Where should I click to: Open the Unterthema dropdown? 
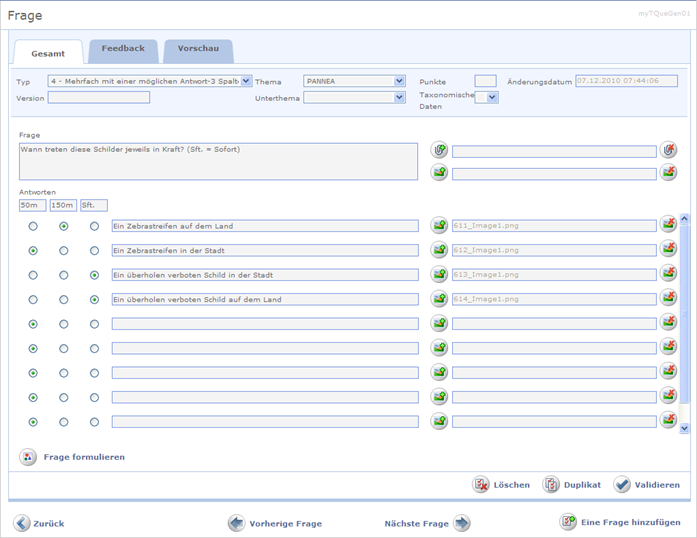(x=399, y=98)
